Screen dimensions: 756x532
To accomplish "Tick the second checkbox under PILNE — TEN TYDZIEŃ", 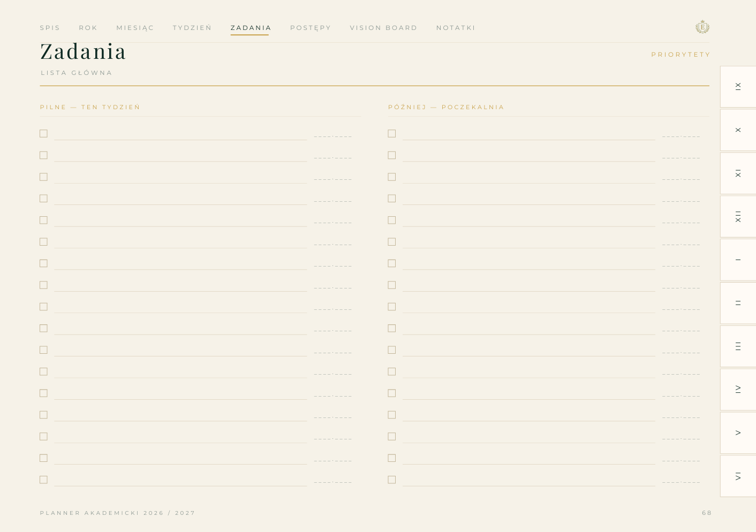I will coord(43,155).
